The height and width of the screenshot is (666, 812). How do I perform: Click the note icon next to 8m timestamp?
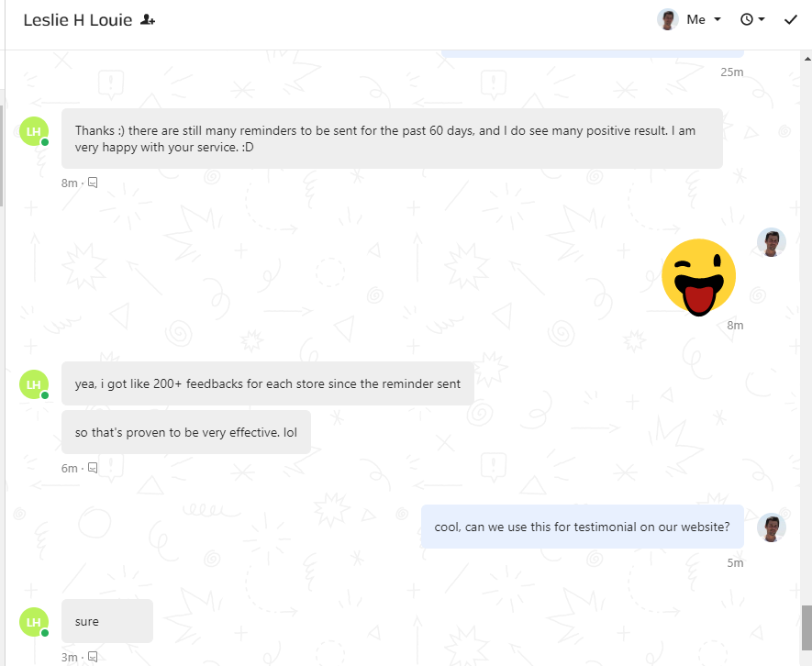click(93, 183)
